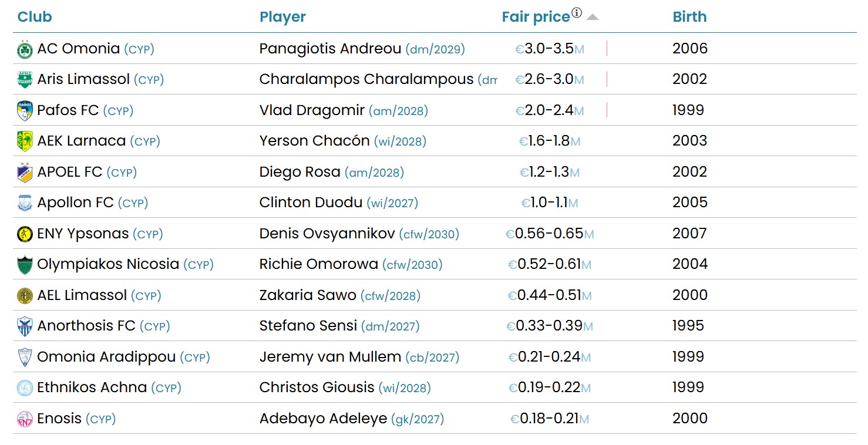This screenshot has height=445, width=868.
Task: Open Stefano Sensi player profile
Action: coord(308,326)
